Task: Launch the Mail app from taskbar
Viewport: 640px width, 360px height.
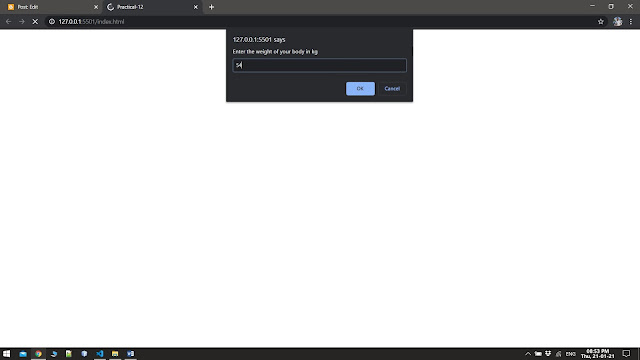Action: (x=23, y=354)
